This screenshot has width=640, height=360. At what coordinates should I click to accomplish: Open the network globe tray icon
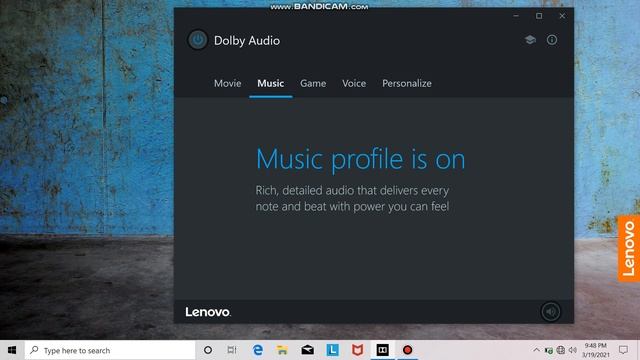[x=561, y=350]
